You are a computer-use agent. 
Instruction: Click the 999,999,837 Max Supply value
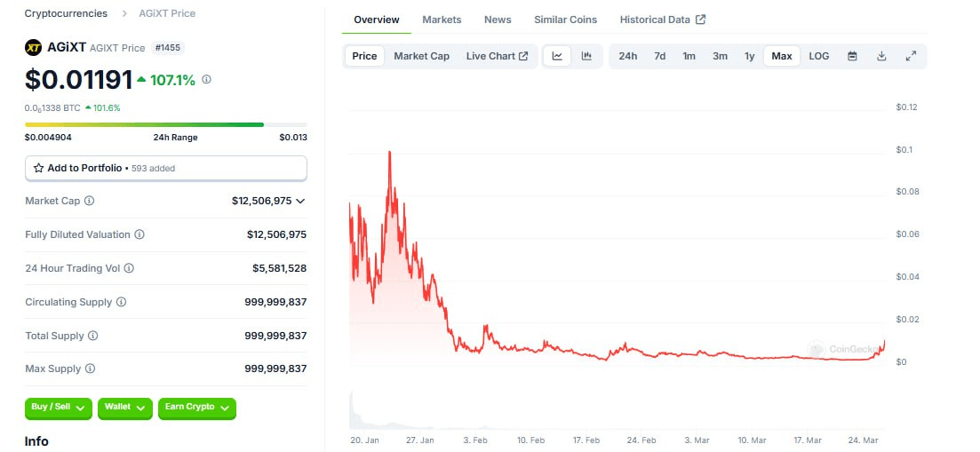coord(275,369)
